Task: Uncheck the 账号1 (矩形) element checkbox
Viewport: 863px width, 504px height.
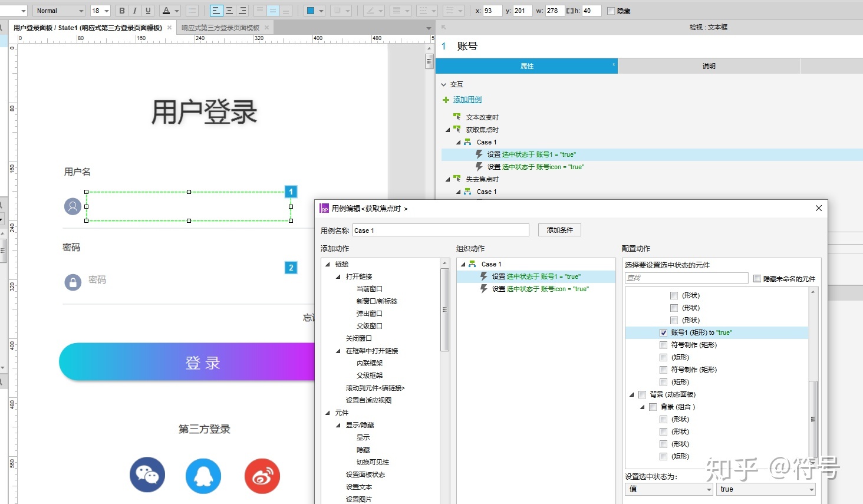Action: click(x=664, y=332)
